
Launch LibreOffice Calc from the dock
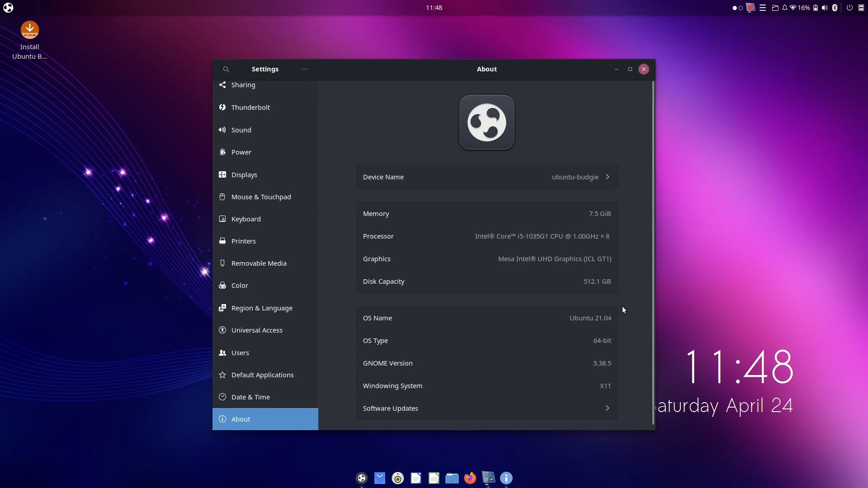point(434,478)
